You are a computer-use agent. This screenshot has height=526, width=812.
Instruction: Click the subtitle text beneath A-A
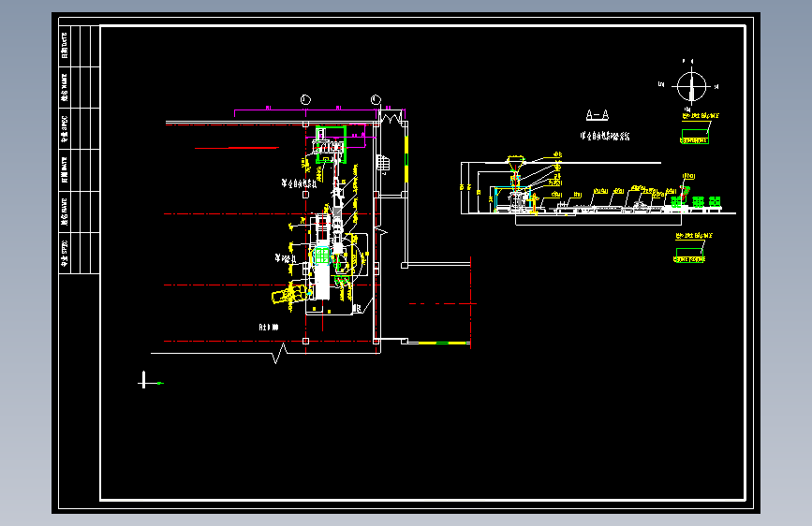605,136
